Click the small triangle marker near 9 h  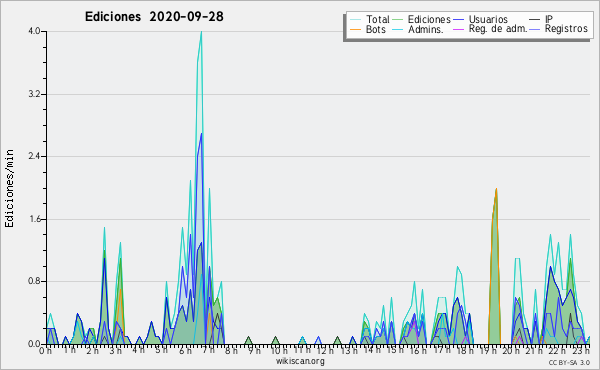point(249,341)
